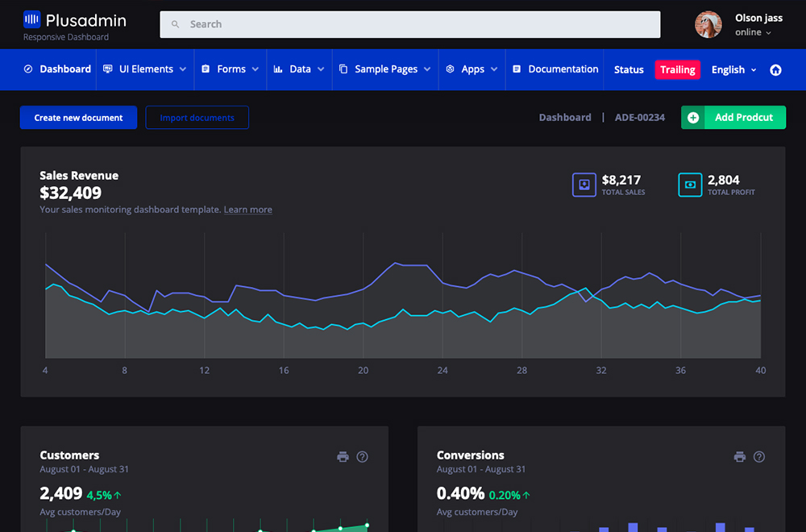Click the Conversions print icon
Screen dimensions: 806x532
[x=739, y=457]
